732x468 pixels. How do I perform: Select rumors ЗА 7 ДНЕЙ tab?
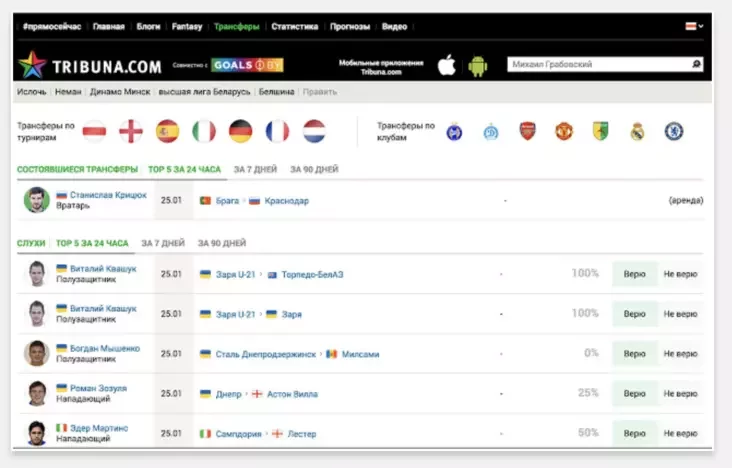coord(163,243)
